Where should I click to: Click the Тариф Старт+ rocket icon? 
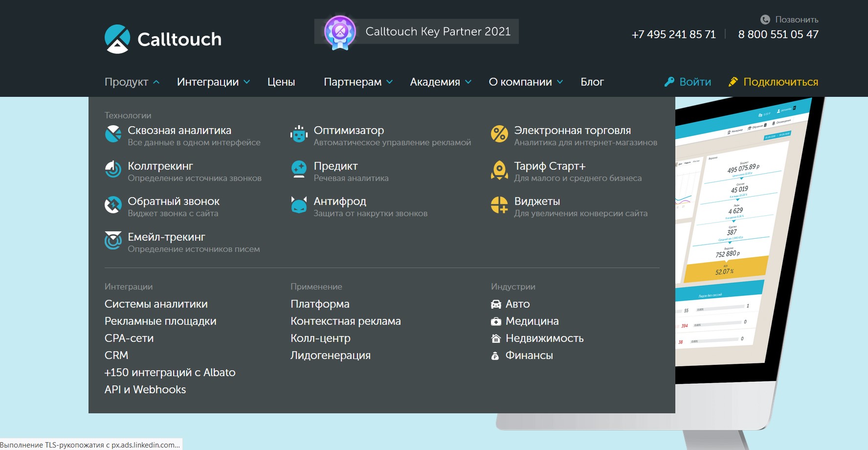pyautogui.click(x=499, y=170)
